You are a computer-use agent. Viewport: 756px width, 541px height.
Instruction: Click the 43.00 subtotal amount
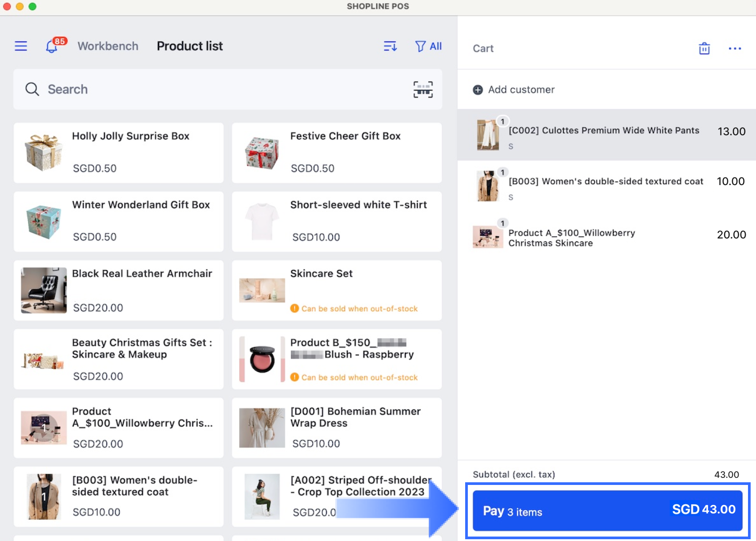pyautogui.click(x=727, y=474)
